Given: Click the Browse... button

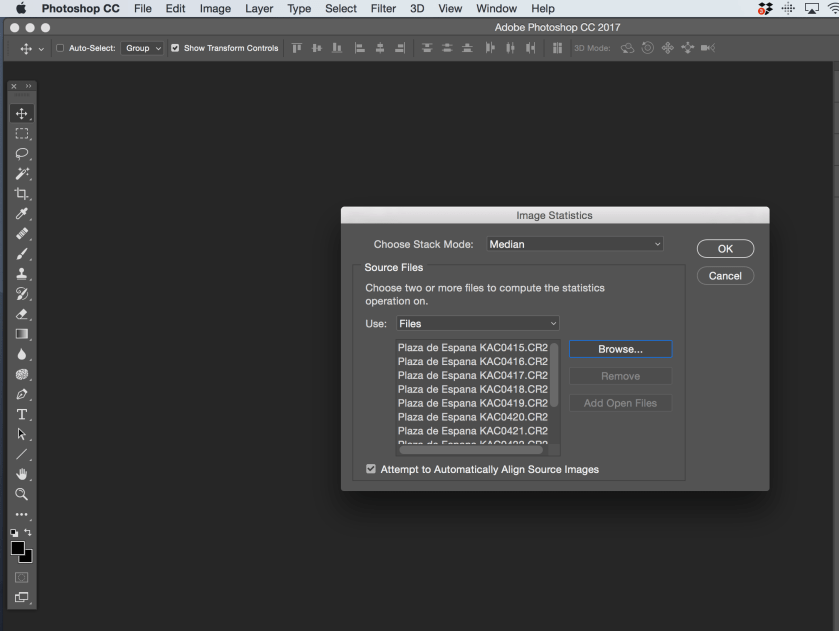Looking at the screenshot, I should coord(620,349).
